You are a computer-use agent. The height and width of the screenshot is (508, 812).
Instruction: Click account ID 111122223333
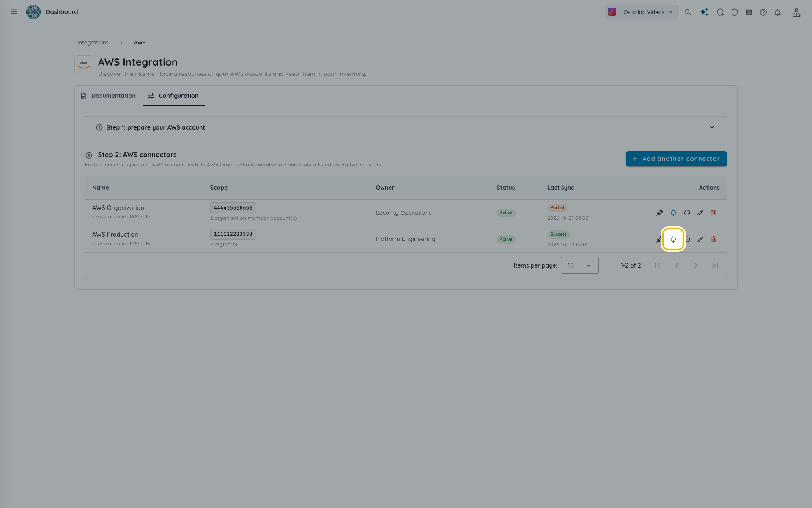pyautogui.click(x=233, y=234)
